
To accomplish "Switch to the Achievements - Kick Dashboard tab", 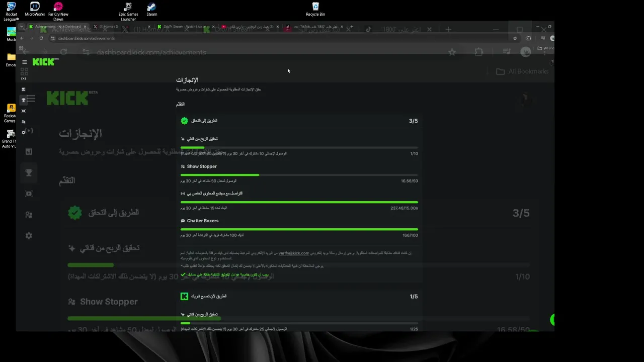I will click(x=58, y=27).
